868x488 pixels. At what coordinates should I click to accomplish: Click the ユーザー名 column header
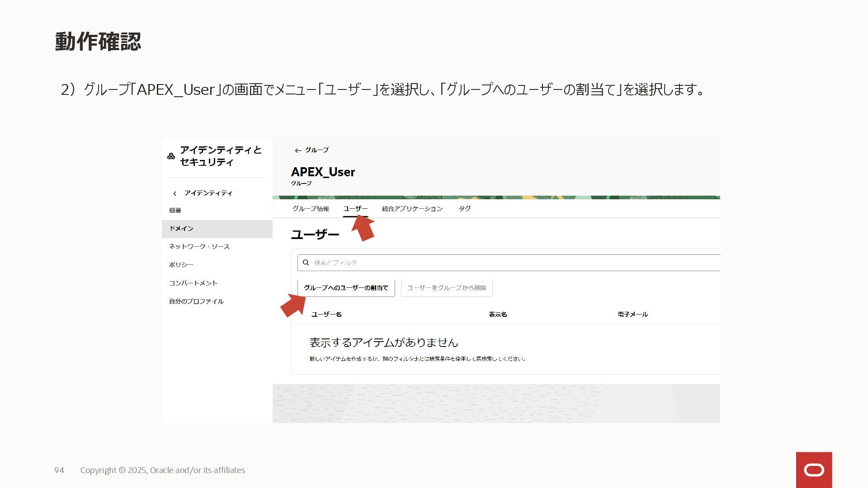tap(326, 314)
